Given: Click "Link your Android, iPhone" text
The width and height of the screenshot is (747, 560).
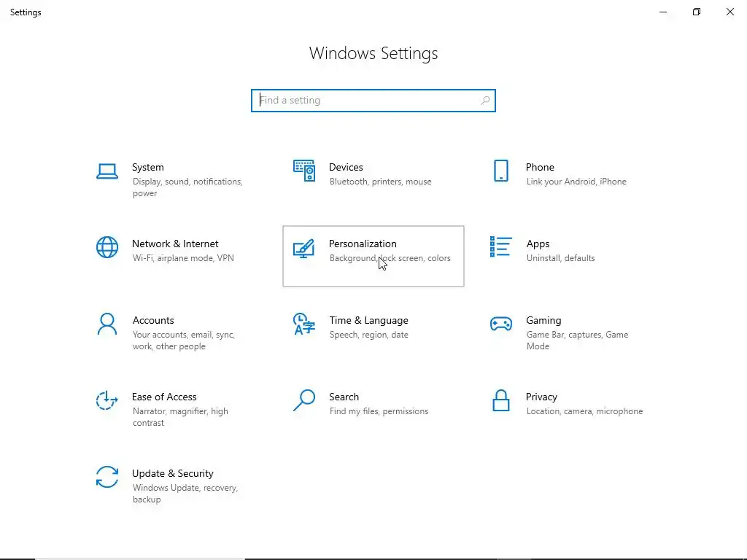Looking at the screenshot, I should [576, 182].
